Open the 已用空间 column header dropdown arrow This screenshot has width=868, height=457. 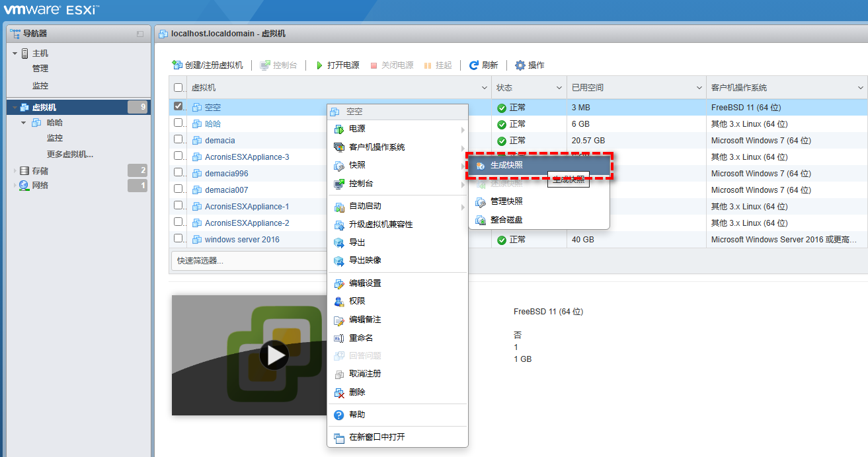[x=699, y=88]
